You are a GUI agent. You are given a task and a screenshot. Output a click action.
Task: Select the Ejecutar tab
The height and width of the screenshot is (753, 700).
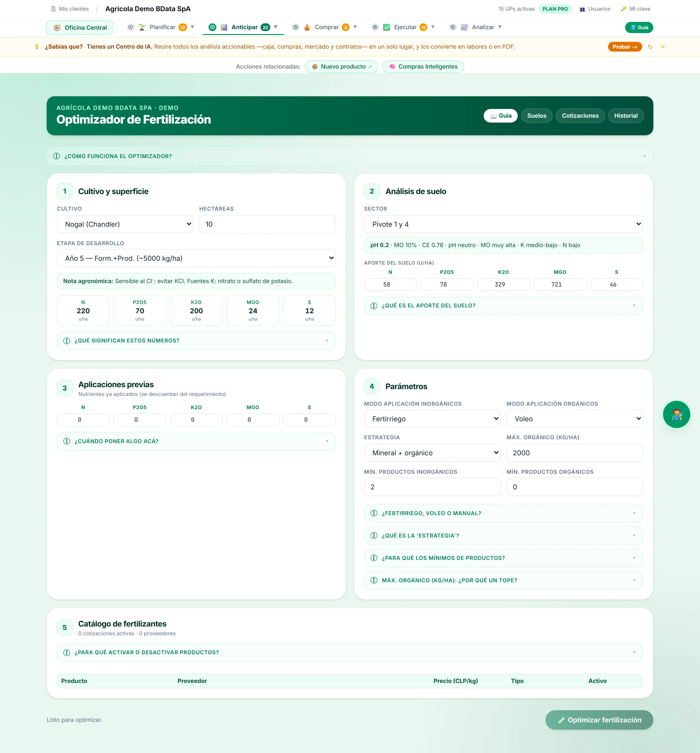(403, 27)
